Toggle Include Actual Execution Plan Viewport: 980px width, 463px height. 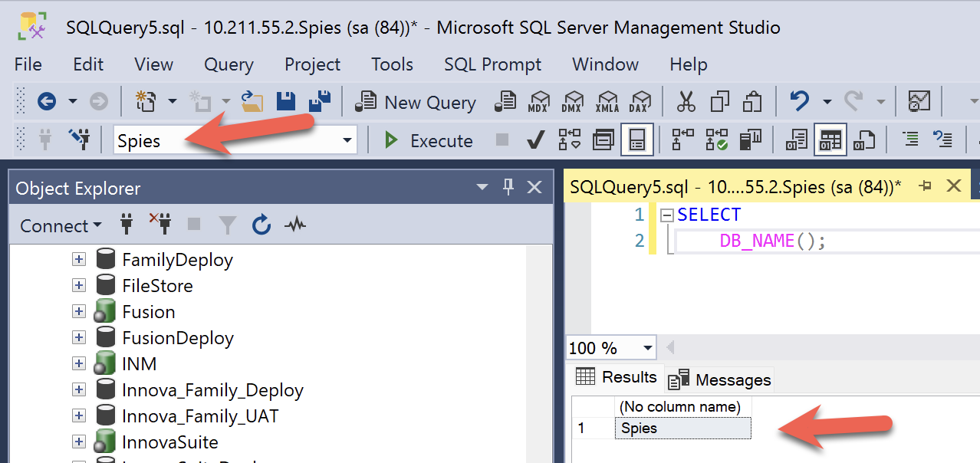[x=682, y=140]
